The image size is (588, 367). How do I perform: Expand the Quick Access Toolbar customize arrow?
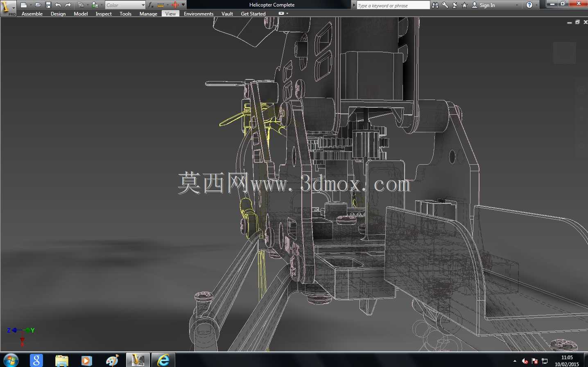click(x=183, y=5)
